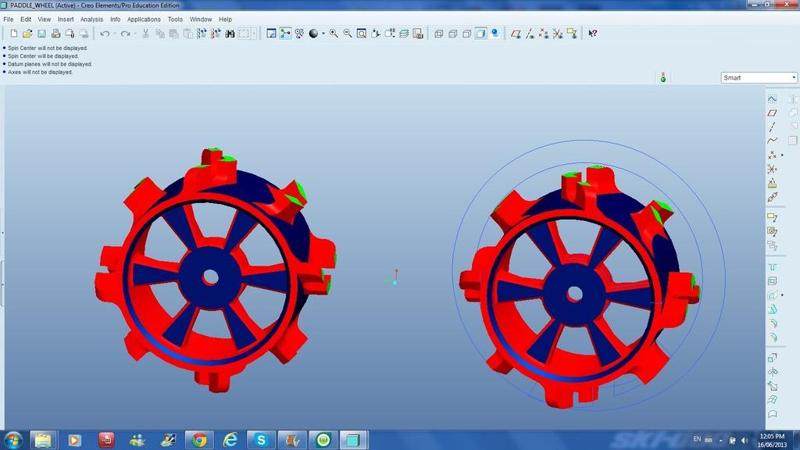
Task: Click the left wheel's blue hub
Action: [x=210, y=278]
